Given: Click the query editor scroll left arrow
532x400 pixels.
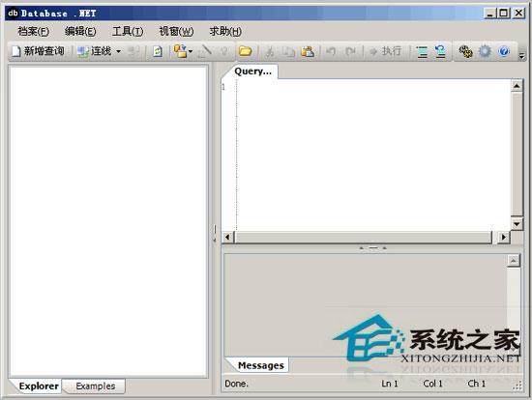Looking at the screenshot, I should pos(228,237).
